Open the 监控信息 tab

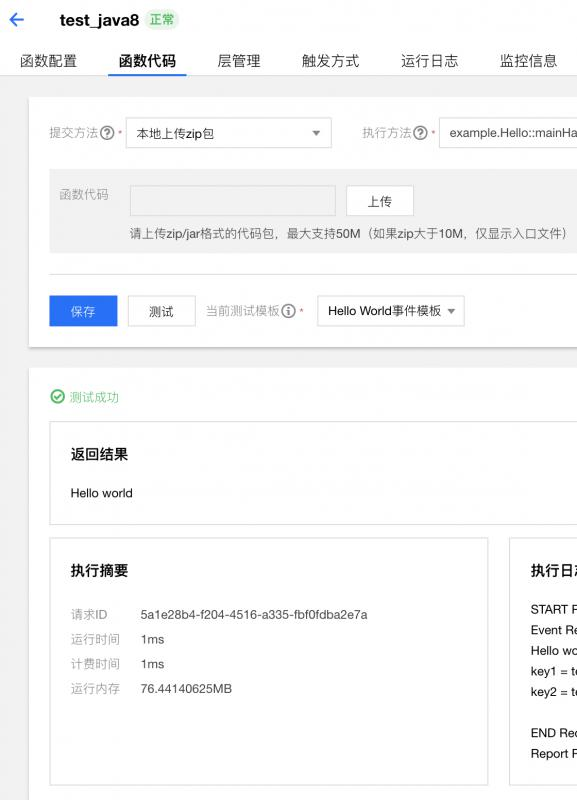[x=529, y=61]
